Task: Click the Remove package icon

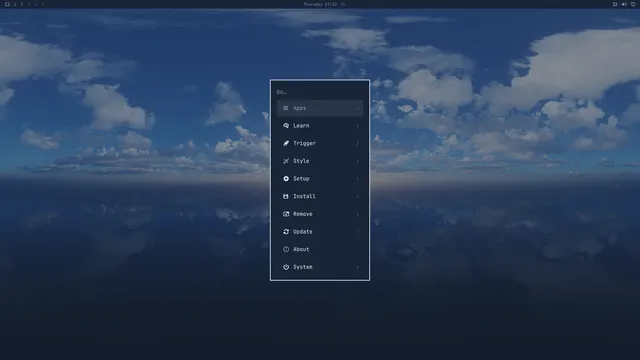Action: click(286, 214)
